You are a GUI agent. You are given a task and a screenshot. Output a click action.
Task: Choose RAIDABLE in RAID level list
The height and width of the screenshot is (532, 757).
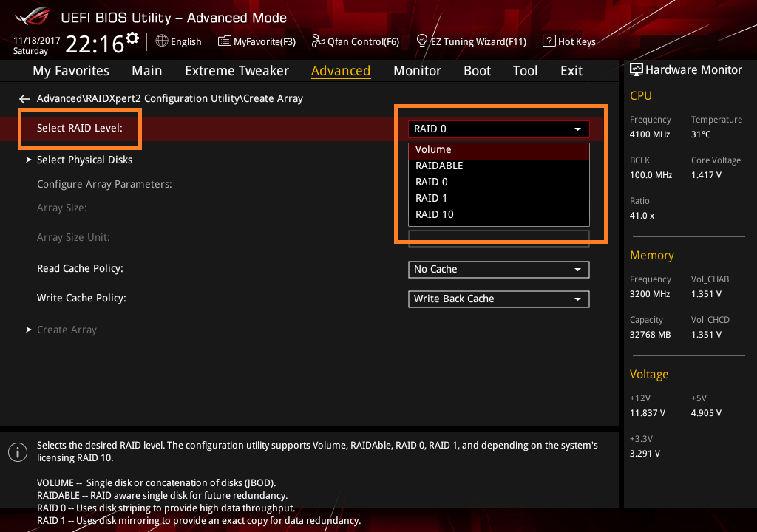pyautogui.click(x=499, y=166)
